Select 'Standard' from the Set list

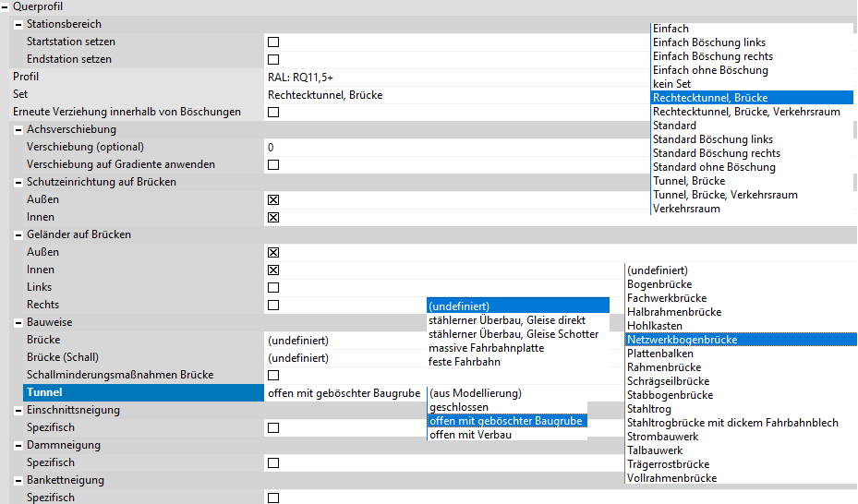click(x=674, y=126)
